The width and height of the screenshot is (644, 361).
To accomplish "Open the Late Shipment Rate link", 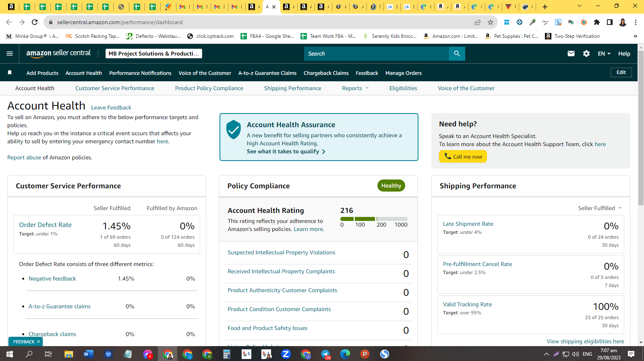I will tap(468, 224).
